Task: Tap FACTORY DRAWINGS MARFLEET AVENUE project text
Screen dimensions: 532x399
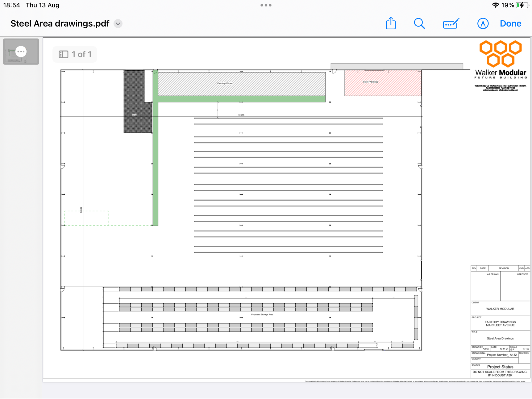Action: pyautogui.click(x=500, y=324)
